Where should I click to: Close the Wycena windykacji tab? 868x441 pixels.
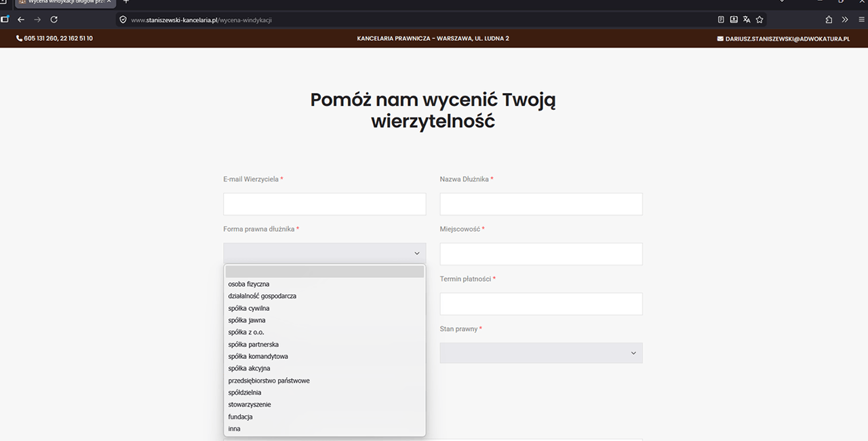tap(109, 2)
